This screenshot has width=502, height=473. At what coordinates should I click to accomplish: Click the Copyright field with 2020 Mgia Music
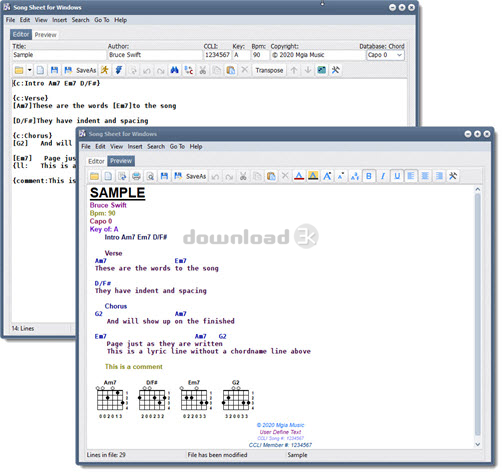[x=317, y=55]
